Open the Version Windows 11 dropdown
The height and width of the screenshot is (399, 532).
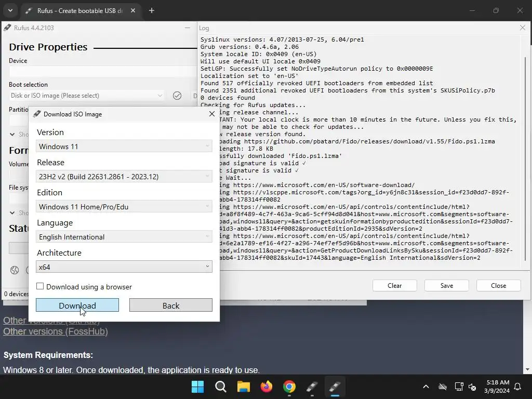point(124,146)
